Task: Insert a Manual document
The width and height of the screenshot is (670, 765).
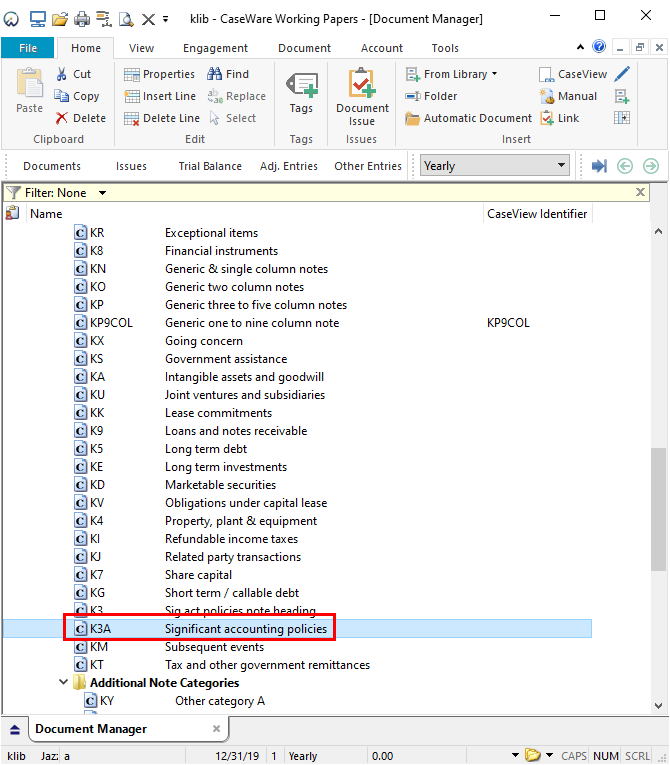Action: tap(568, 96)
